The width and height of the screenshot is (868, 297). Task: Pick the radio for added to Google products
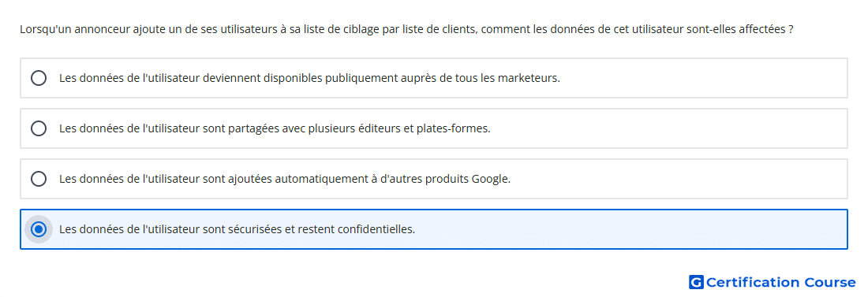(x=39, y=179)
